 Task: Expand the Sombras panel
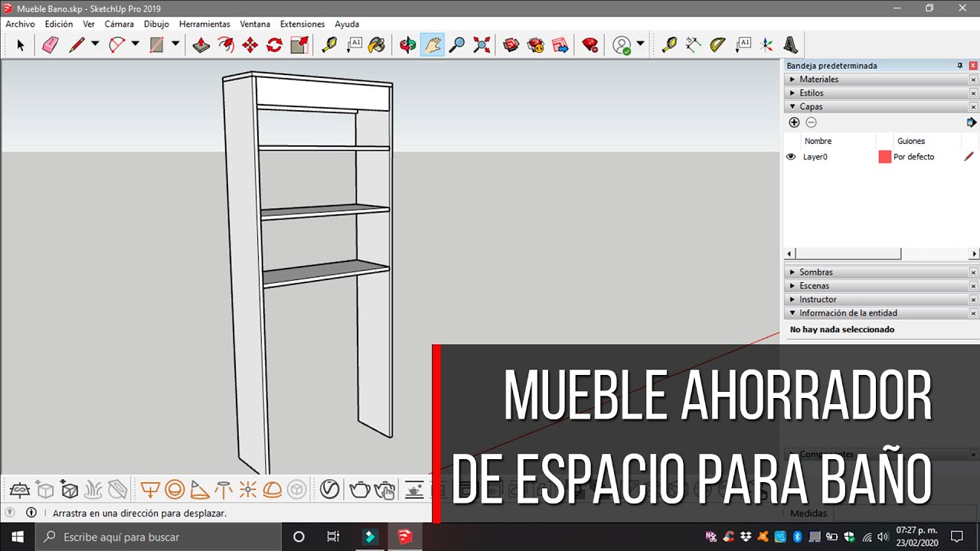tap(876, 272)
